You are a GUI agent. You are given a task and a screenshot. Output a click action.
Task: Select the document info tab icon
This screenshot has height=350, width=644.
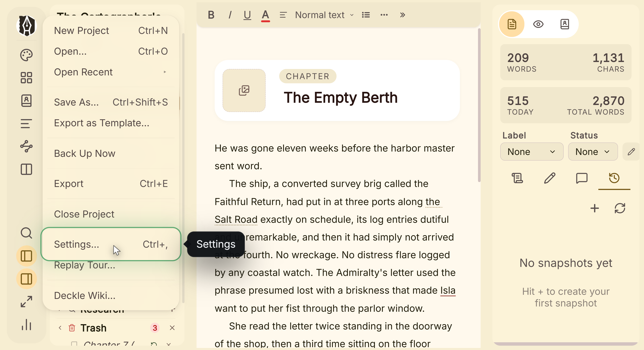coord(512,24)
